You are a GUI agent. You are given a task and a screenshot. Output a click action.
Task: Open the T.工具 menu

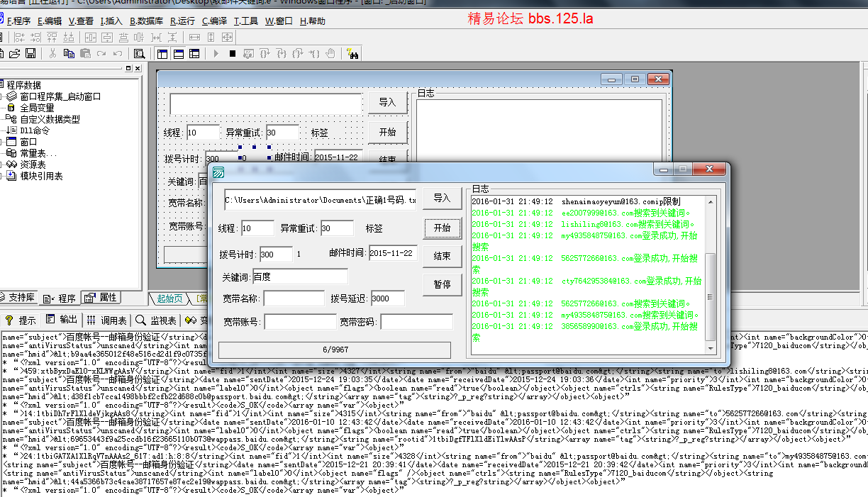point(246,21)
